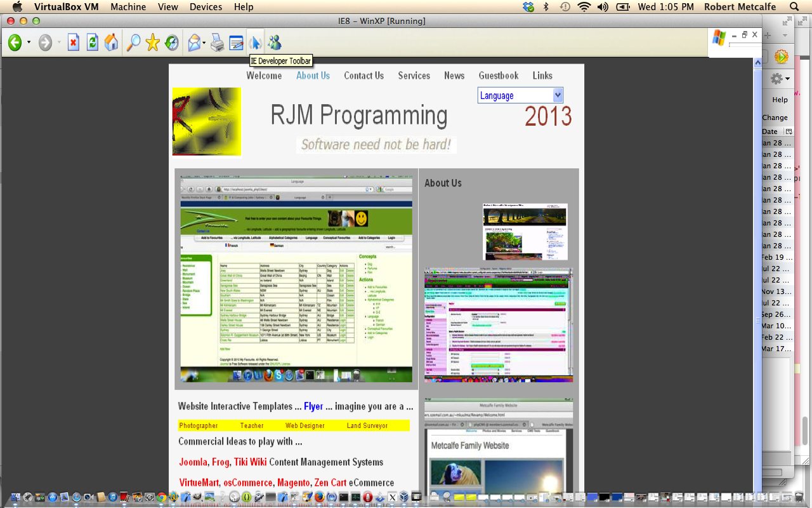
Task: Open Mail button dropdown arrow
Action: [x=204, y=43]
